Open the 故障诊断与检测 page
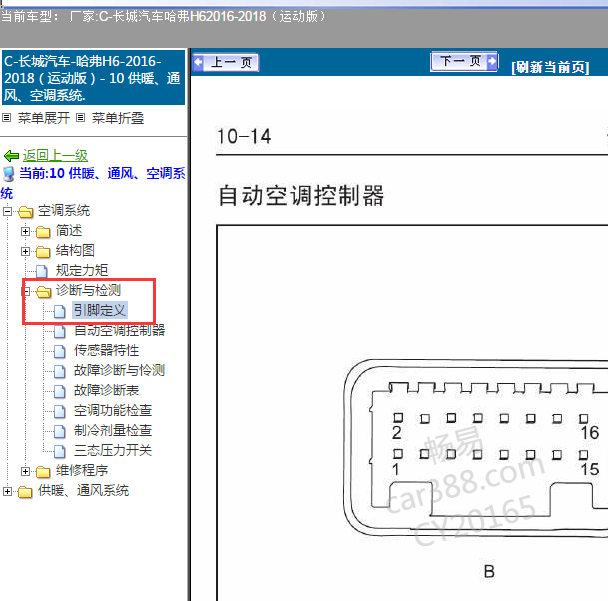The width and height of the screenshot is (608, 601). [x=119, y=370]
